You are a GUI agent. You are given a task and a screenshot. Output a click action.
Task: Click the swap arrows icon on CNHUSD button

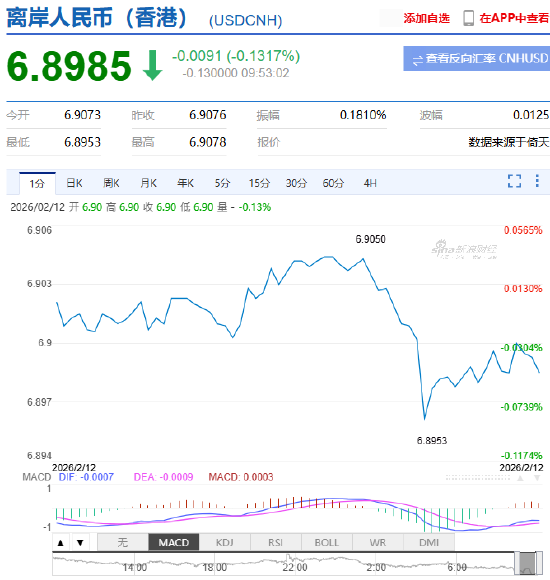417,61
